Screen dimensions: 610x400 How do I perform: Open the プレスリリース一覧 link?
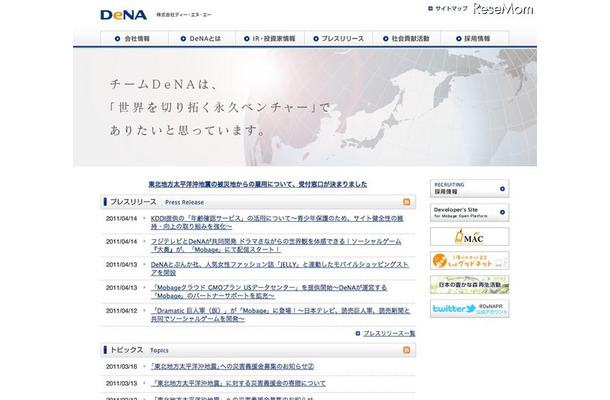(x=389, y=333)
